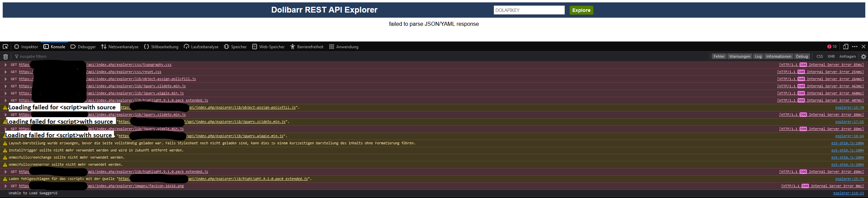Screen dimensions: 868x198
Task: Open the Debugger tab
Action: 83,47
